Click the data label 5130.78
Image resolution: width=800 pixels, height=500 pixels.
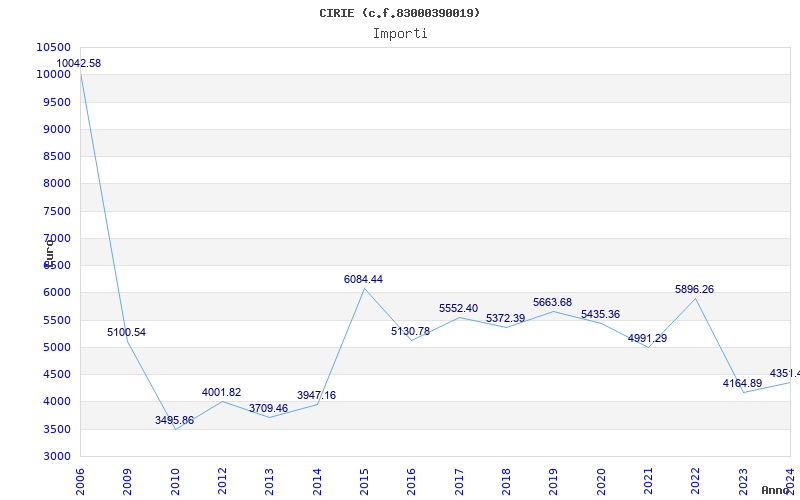[411, 332]
